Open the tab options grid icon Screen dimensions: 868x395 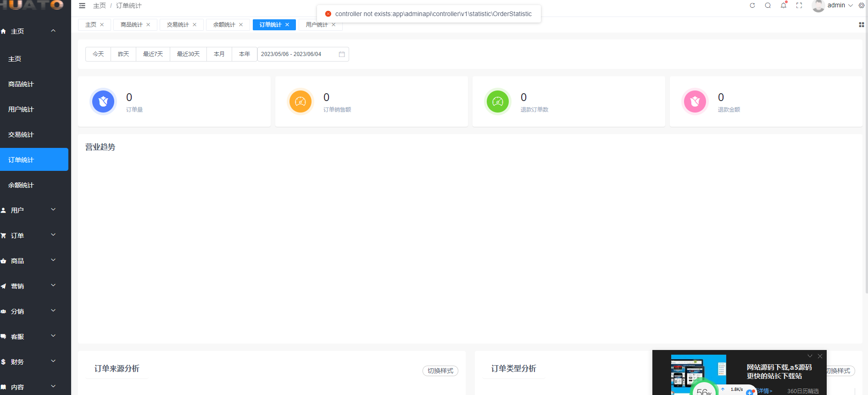pyautogui.click(x=862, y=25)
